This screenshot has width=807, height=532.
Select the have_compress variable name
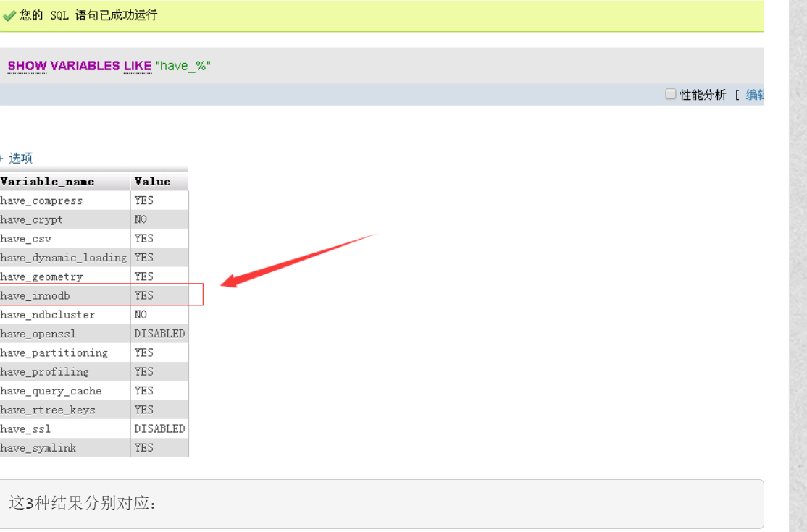click(41, 200)
